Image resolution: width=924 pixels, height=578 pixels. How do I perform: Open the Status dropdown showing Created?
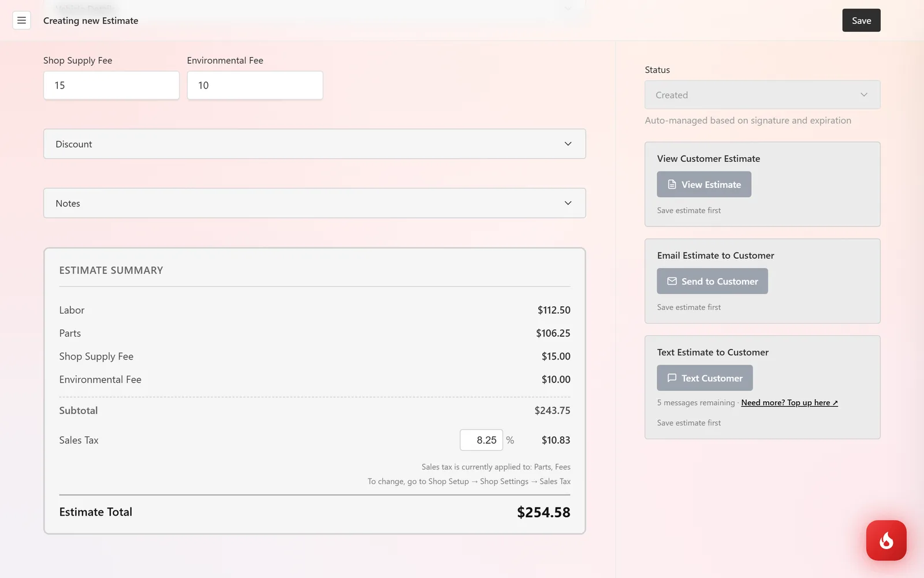pos(762,95)
